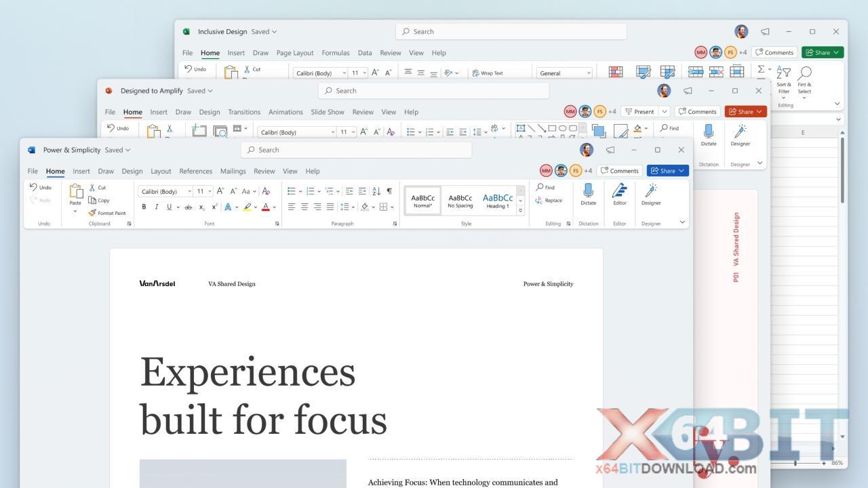Open Editor in Word ribbon
This screenshot has height=488, width=868.
(620, 195)
